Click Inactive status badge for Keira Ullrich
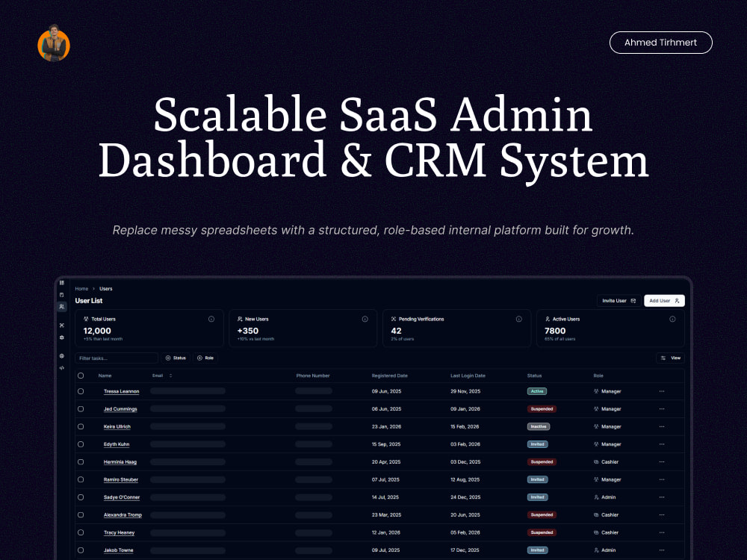This screenshot has width=747, height=560. click(539, 426)
